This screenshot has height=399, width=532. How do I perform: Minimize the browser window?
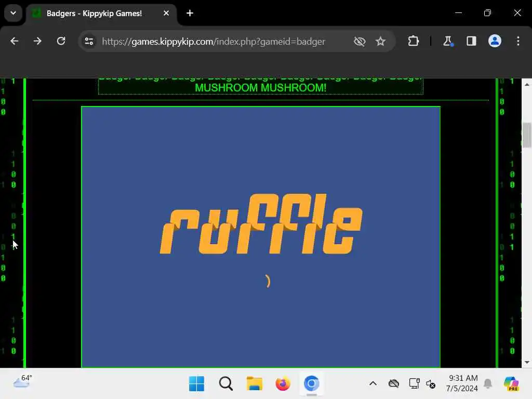point(458,13)
